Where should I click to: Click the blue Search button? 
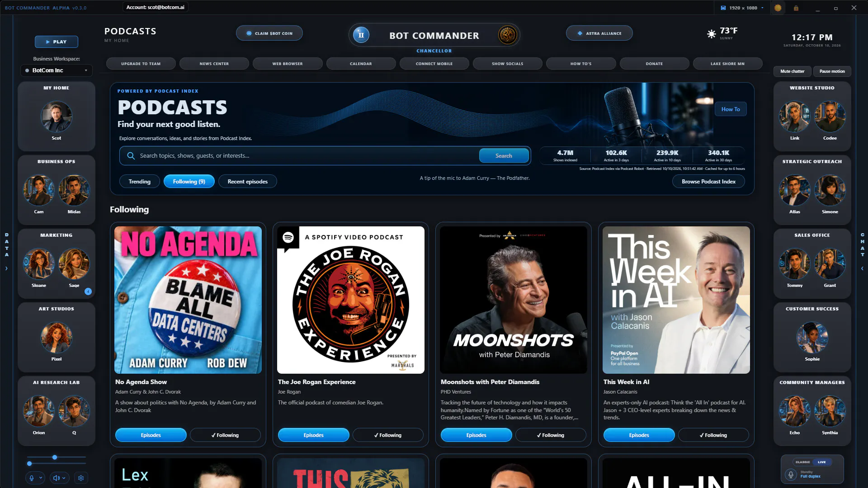coord(504,156)
